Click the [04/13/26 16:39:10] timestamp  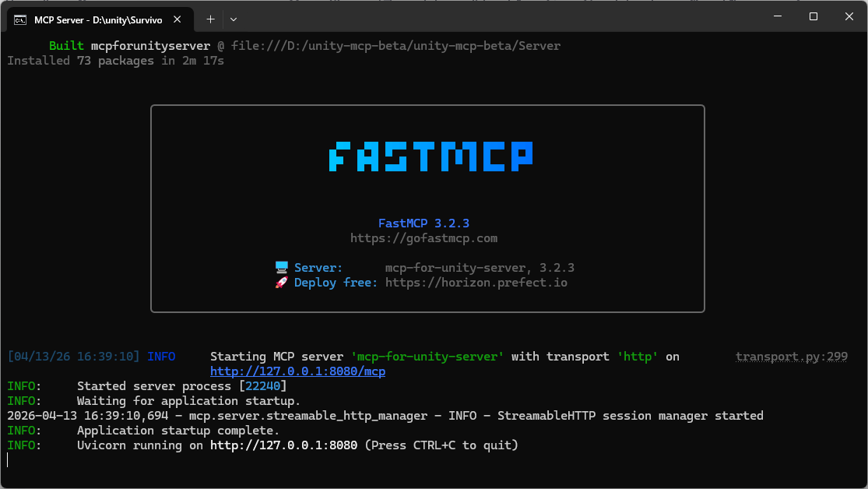click(x=74, y=357)
